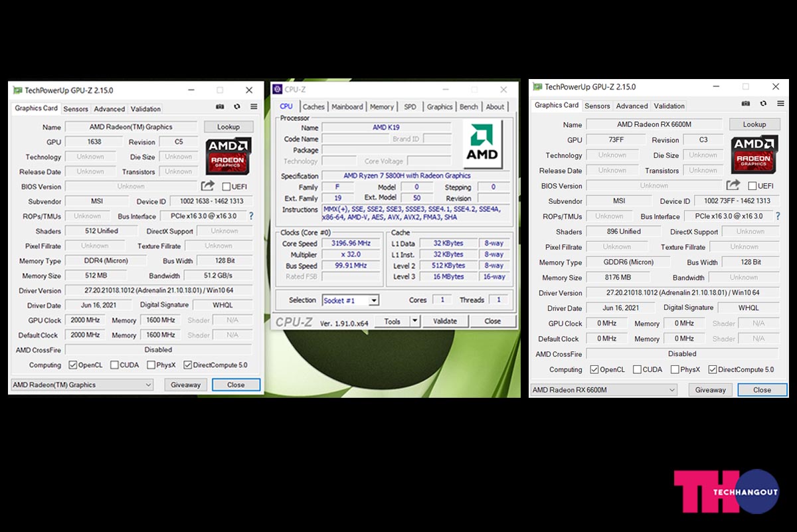Click Specification field showing AMD Ryzen 7 5800H
Viewport: 797px width, 532px height.
[x=416, y=176]
